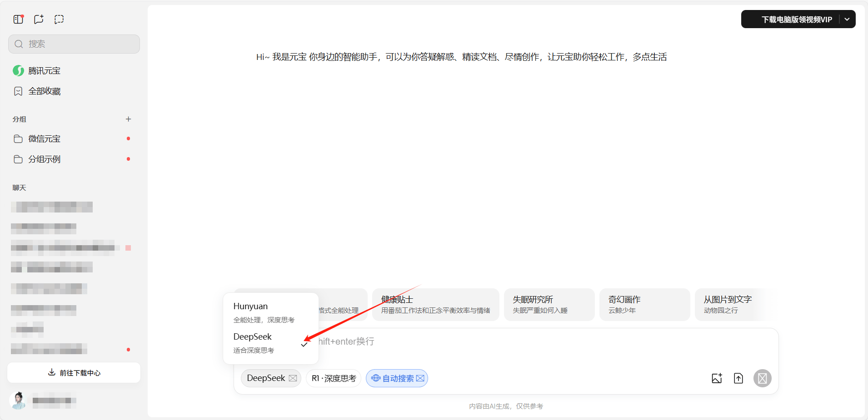Open the 失眠研究所 suggestion card
The width and height of the screenshot is (868, 420).
[549, 305]
